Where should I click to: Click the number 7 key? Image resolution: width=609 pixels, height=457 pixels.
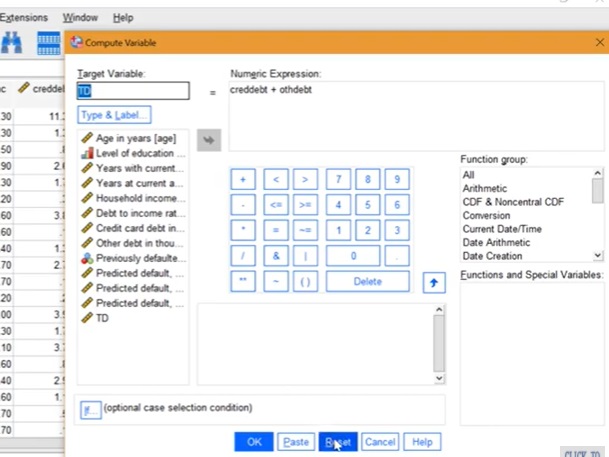(338, 179)
